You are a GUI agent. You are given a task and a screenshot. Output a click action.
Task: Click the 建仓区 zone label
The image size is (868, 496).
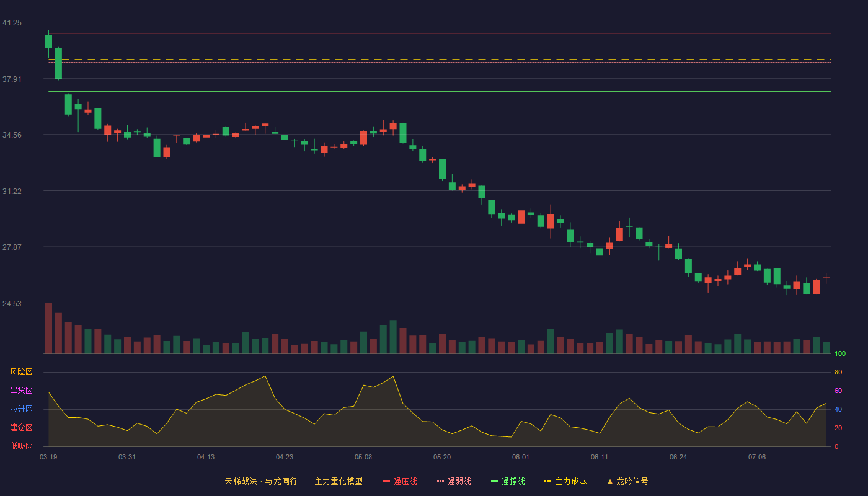(21, 428)
